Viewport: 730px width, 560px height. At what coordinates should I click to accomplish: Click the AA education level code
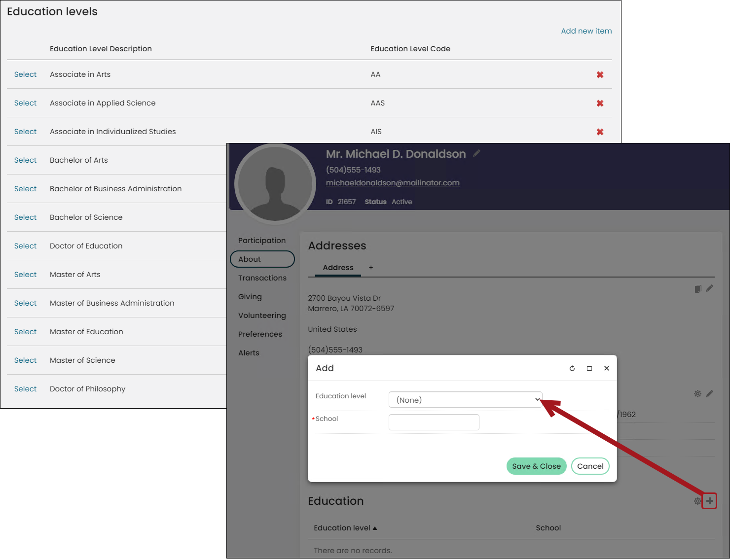click(x=375, y=74)
